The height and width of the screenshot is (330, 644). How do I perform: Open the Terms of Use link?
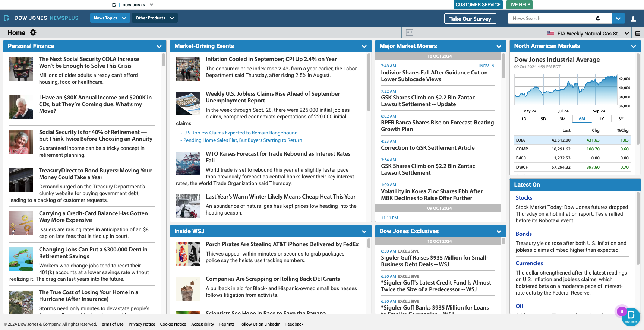coord(112,324)
